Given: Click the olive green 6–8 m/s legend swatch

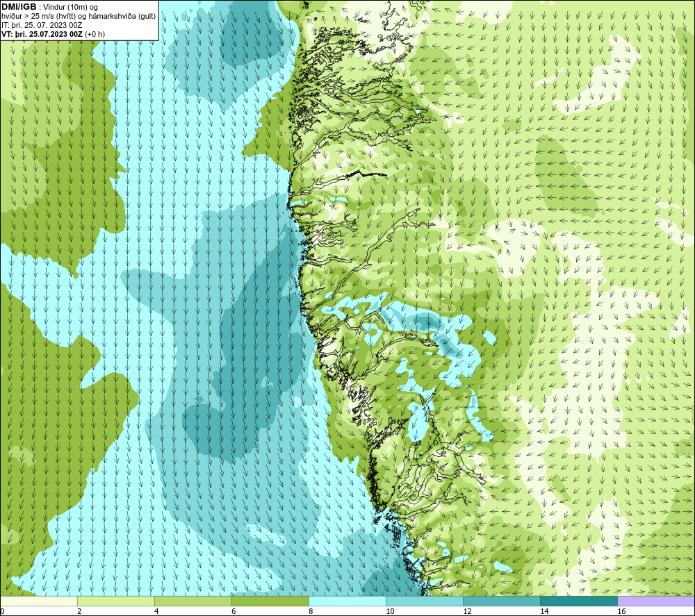Looking at the screenshot, I should pyautogui.click(x=270, y=601).
